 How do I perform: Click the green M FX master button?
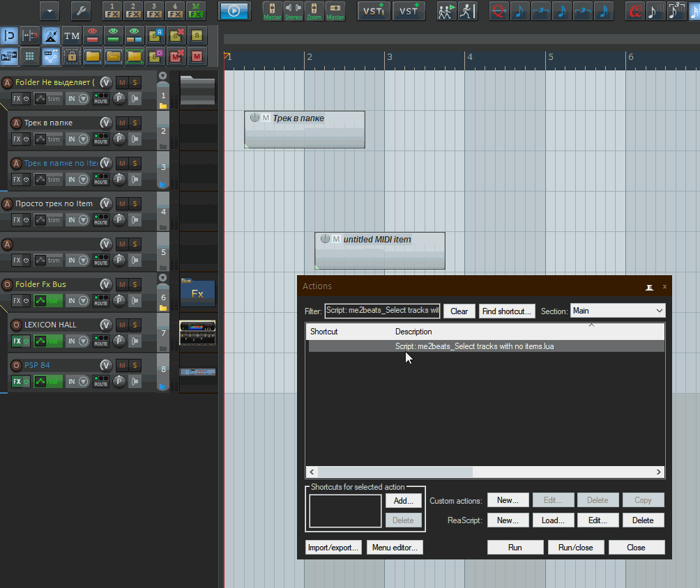click(195, 11)
